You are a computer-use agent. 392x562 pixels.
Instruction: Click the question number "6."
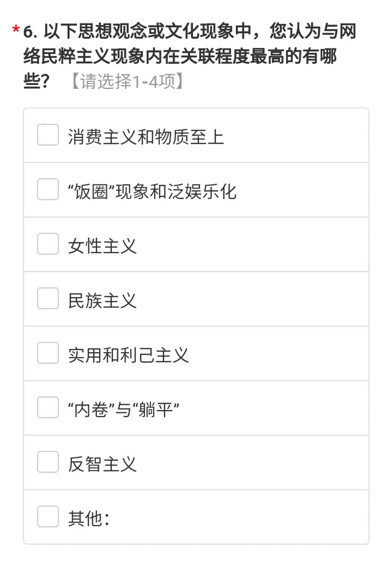[x=30, y=32]
